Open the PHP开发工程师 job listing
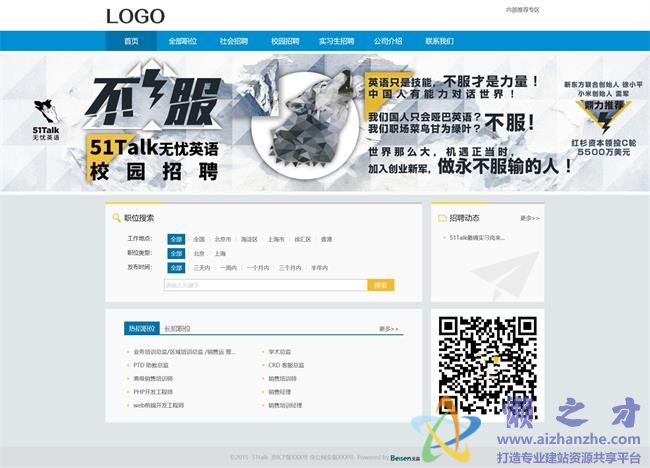Viewport: 650px width, 468px height. click(x=153, y=392)
